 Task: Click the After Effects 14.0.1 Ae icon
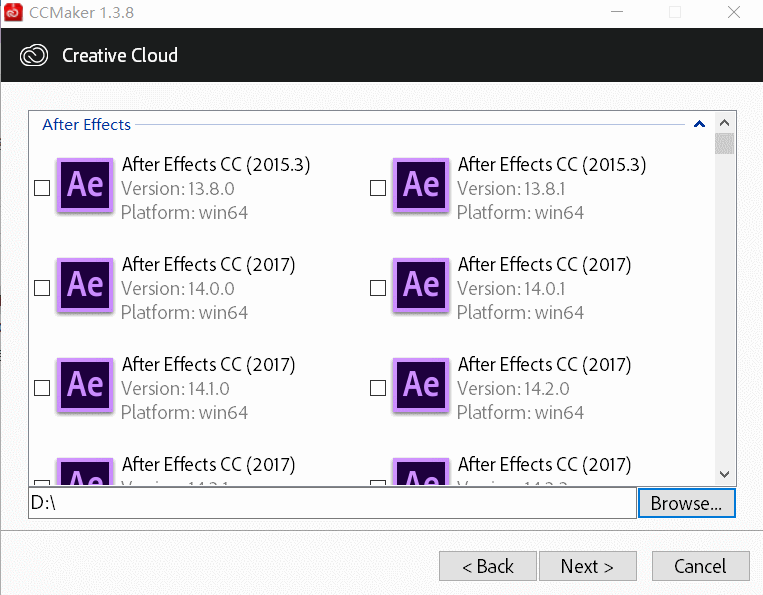(421, 286)
